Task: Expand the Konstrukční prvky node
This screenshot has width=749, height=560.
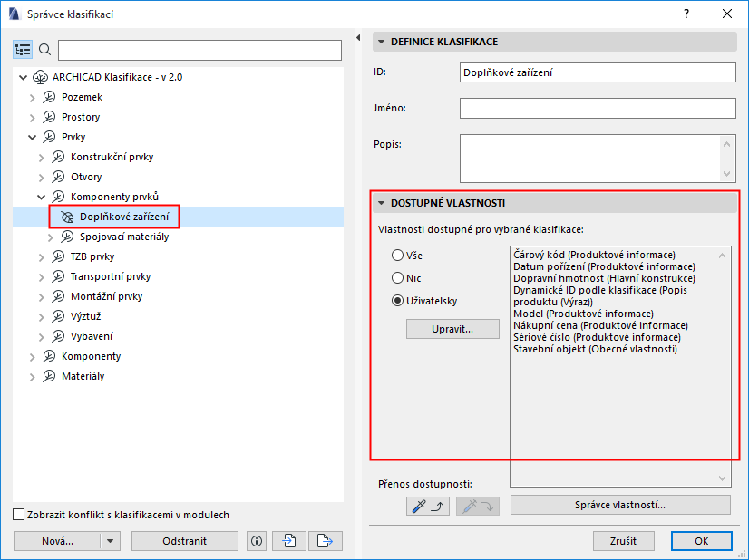Action: tap(41, 158)
